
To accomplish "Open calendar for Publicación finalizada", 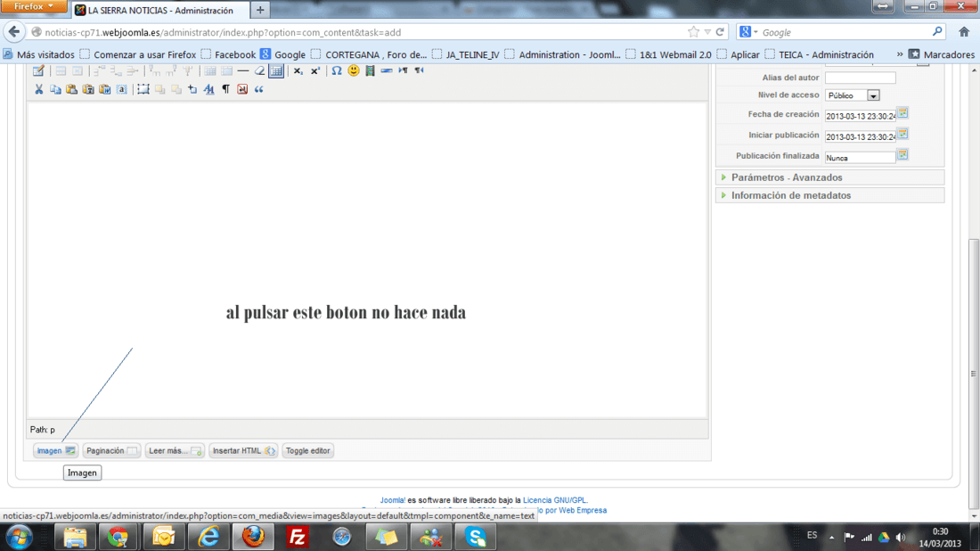I will point(902,154).
